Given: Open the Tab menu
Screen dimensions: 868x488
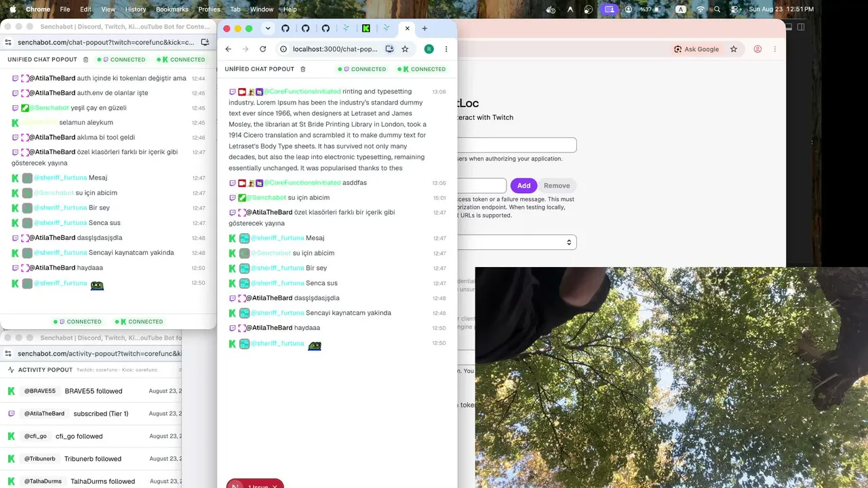Looking at the screenshot, I should (235, 9).
